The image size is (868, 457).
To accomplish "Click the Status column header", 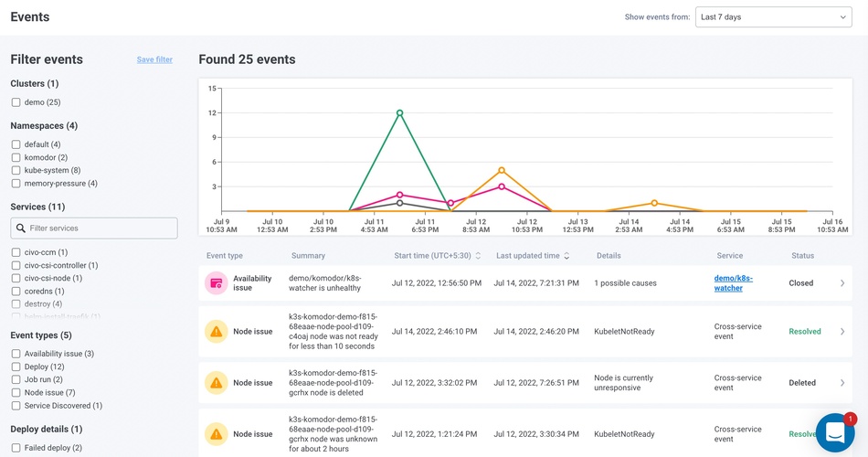I will 803,255.
